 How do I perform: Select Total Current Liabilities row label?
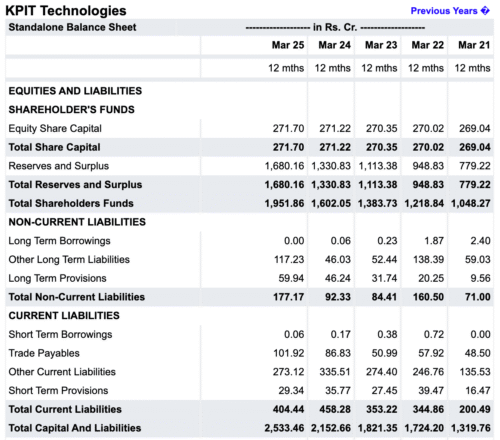65,409
